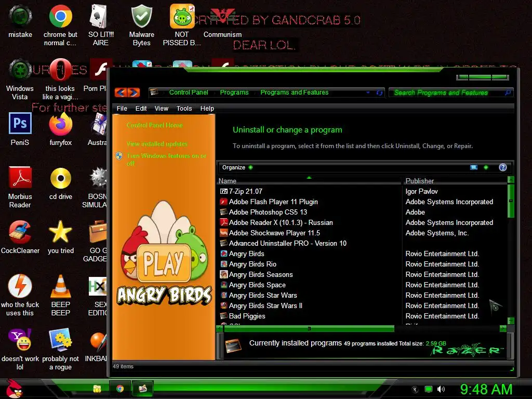This screenshot has width=532, height=399.
Task: Open the 'BEEP BEEP' VLC cone icon
Action: click(60, 295)
